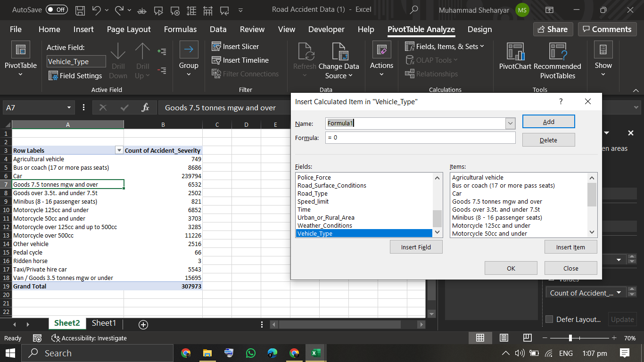
Task: Click the zoom in plus button
Action: 614,338
